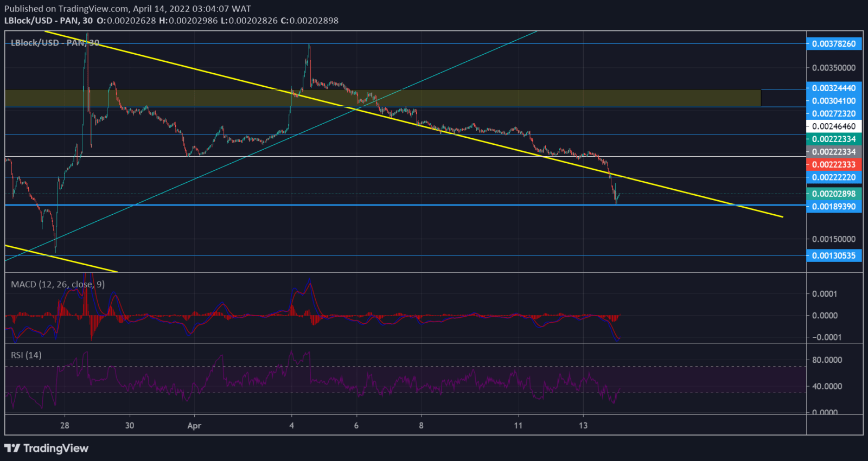The width and height of the screenshot is (868, 461).
Task: Click the 11 date label on time axis
Action: pos(518,425)
